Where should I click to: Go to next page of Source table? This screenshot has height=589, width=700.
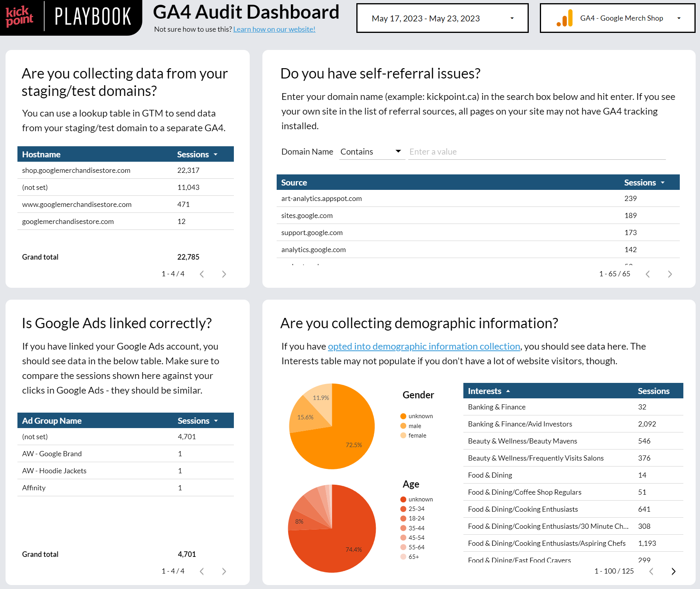(x=670, y=274)
